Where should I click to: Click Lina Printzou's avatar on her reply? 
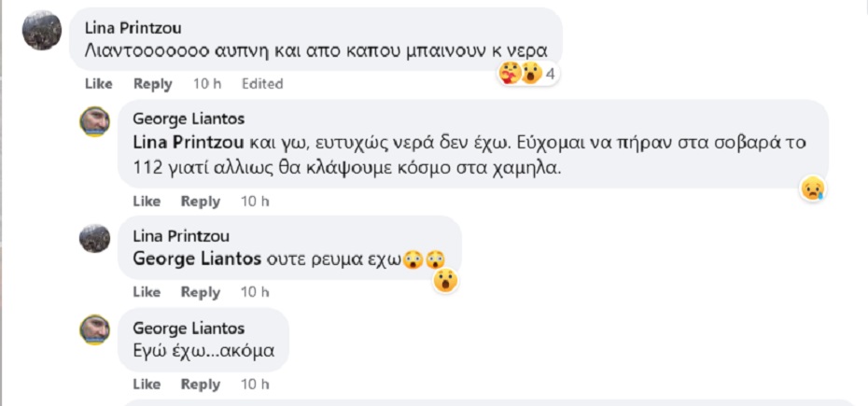tap(95, 239)
